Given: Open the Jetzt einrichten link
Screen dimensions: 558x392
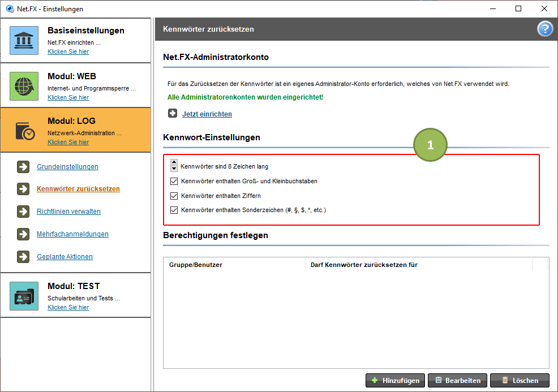Looking at the screenshot, I should tap(207, 114).
